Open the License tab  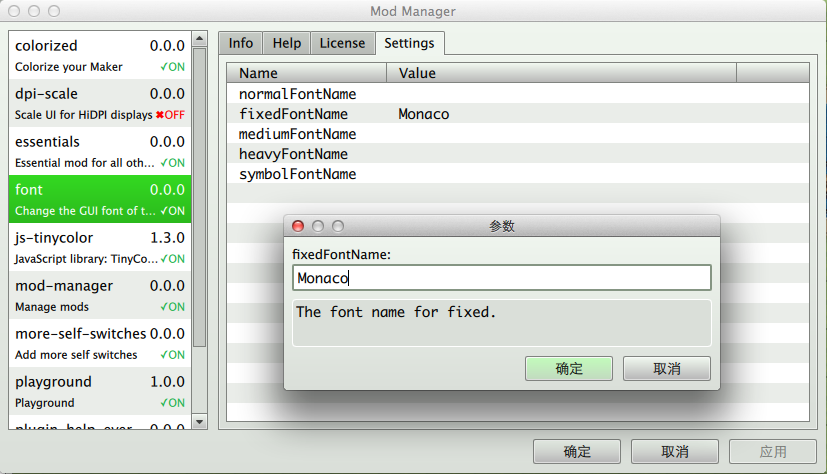[342, 43]
